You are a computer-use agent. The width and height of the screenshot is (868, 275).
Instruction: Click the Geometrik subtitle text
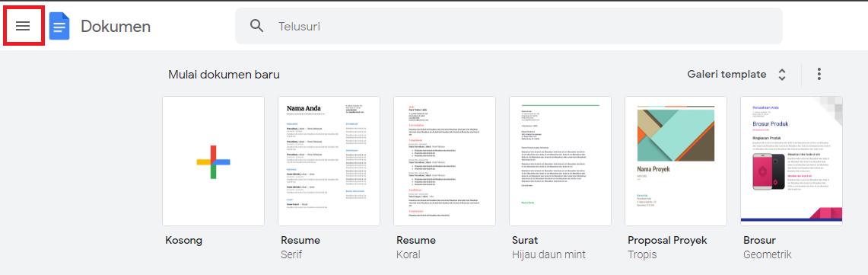[768, 255]
